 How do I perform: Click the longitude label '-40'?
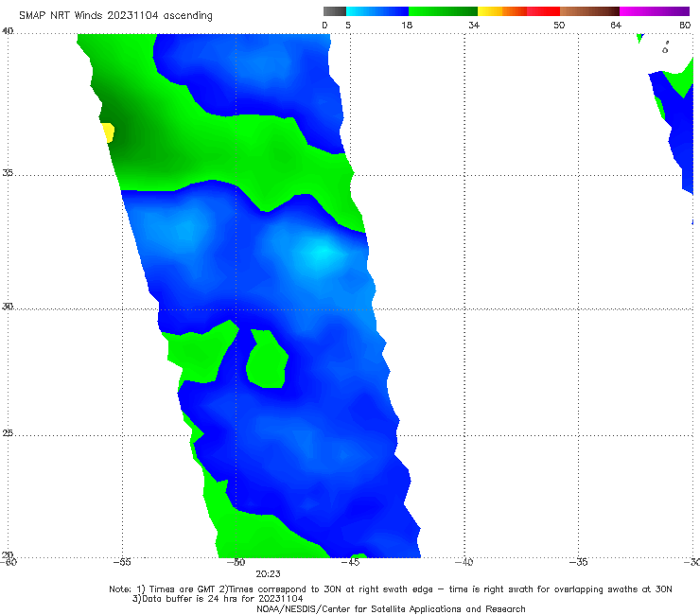[x=464, y=562]
